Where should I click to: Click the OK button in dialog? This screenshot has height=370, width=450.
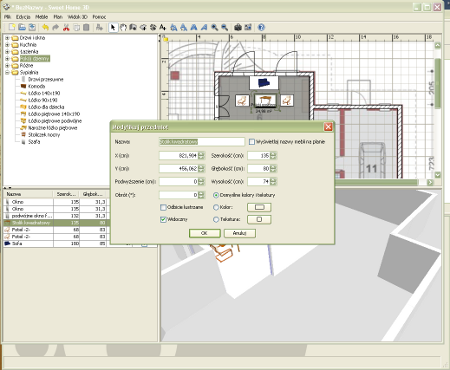click(x=204, y=233)
